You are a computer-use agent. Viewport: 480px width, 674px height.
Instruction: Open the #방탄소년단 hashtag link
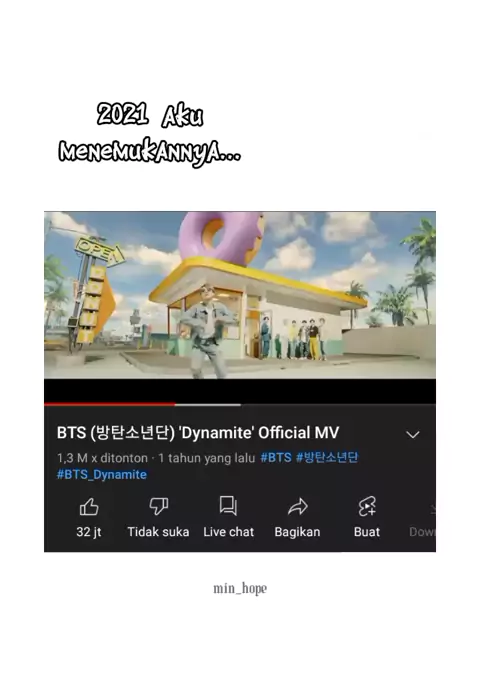(x=327, y=457)
